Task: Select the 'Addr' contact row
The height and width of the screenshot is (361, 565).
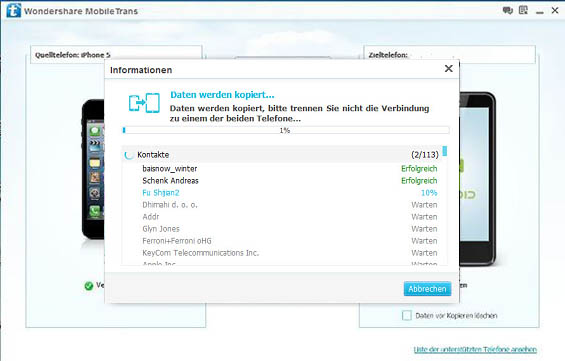Action: pos(281,217)
